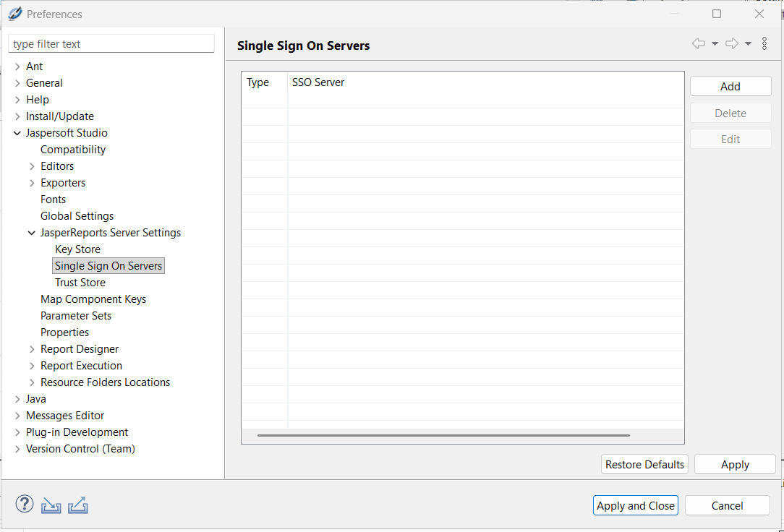Go back with the left arrow icon
Viewport: 784px width, 532px height.
point(699,43)
